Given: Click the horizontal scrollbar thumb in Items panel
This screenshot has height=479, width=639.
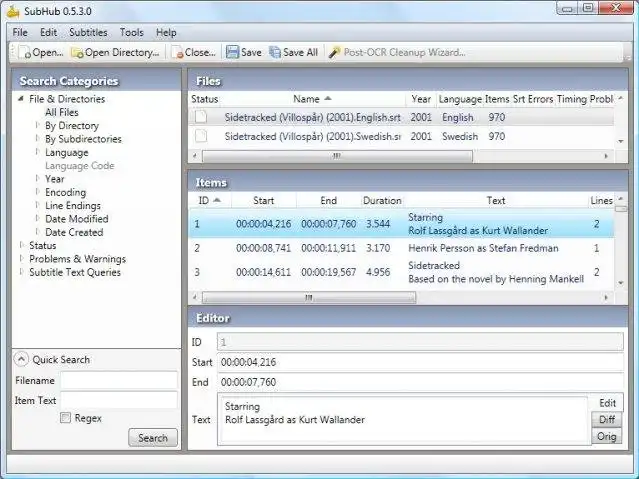Looking at the screenshot, I should click(x=309, y=298).
